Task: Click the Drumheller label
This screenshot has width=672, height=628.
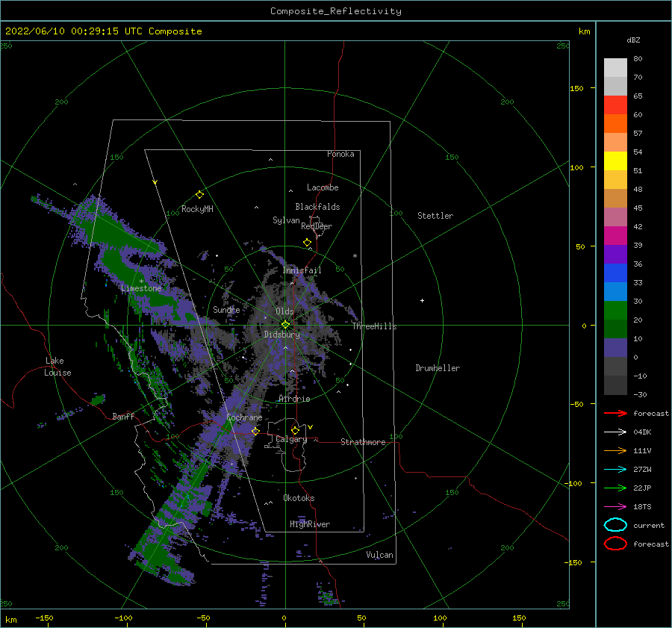Action: coord(438,368)
